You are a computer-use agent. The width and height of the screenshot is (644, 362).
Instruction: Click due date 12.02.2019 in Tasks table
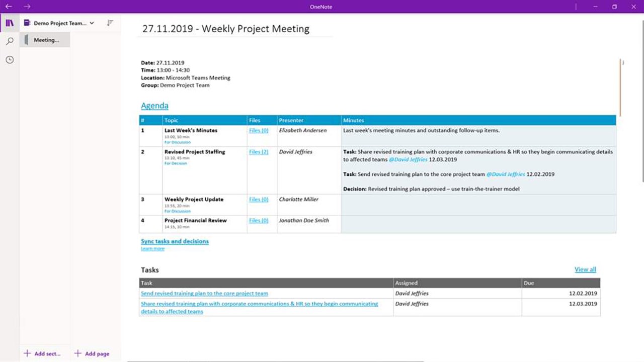click(x=583, y=294)
